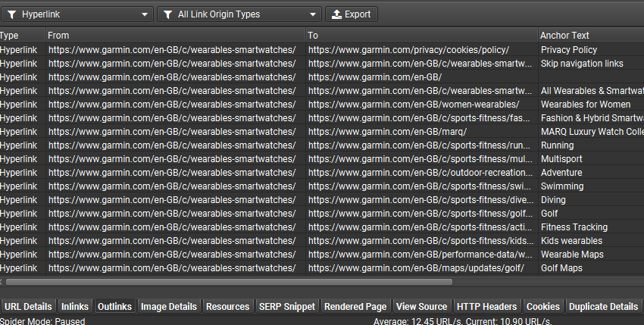Select the Golf anchor text cell
Screen dimensions: 644x325
tap(591, 214)
